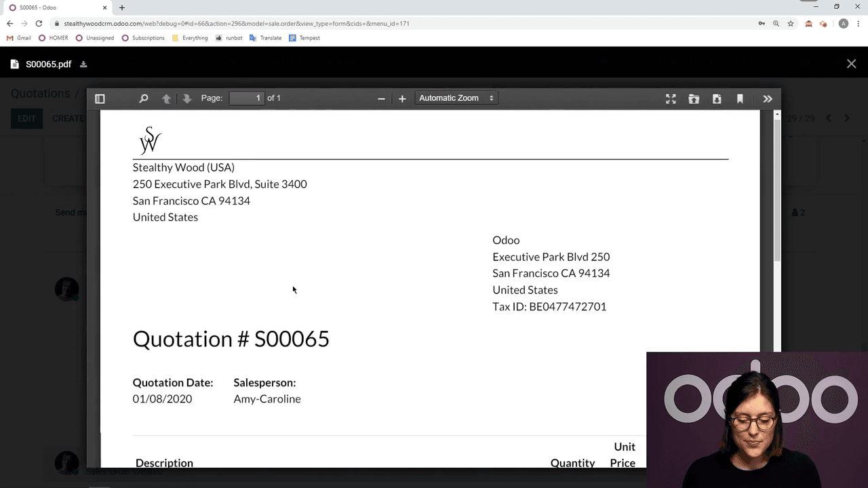Toggle the PDF viewer sidebar

point(100,99)
